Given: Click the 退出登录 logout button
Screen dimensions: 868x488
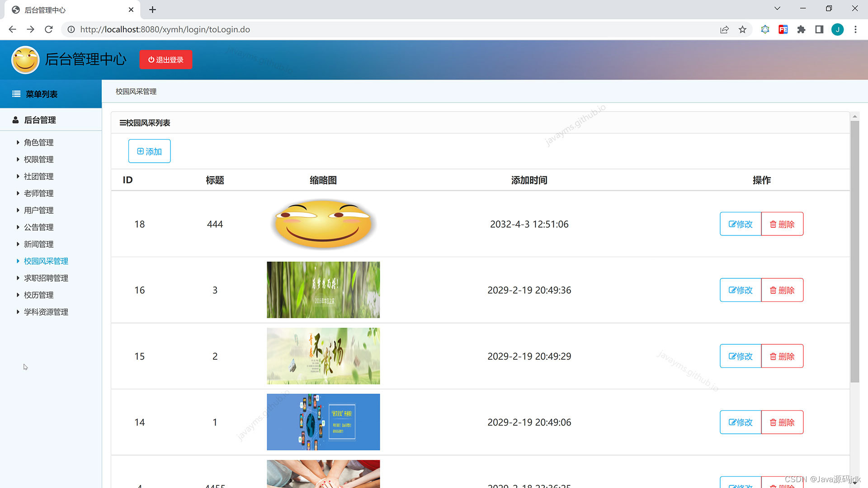Looking at the screenshot, I should (x=166, y=60).
